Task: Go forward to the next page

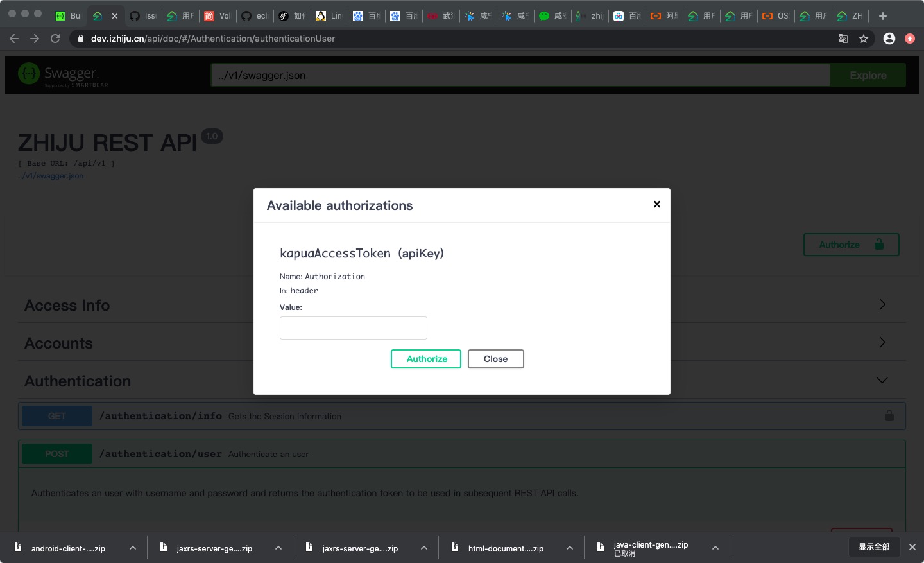Action: (x=35, y=39)
